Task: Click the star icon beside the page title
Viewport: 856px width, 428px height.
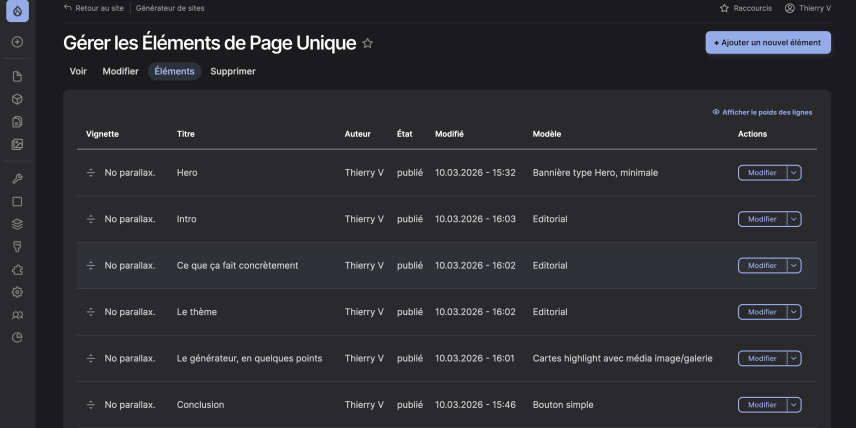Action: tap(368, 44)
